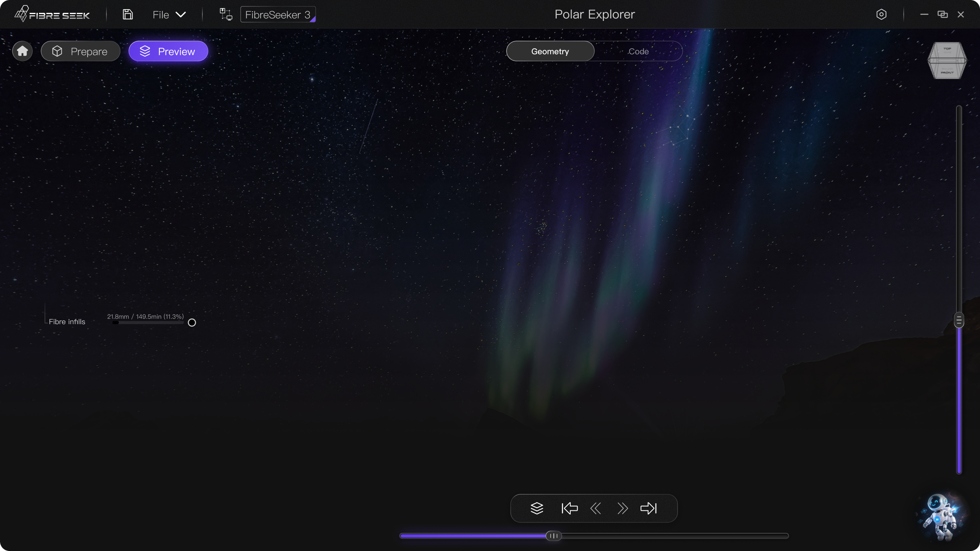Click the view orientation cube

coord(947,61)
